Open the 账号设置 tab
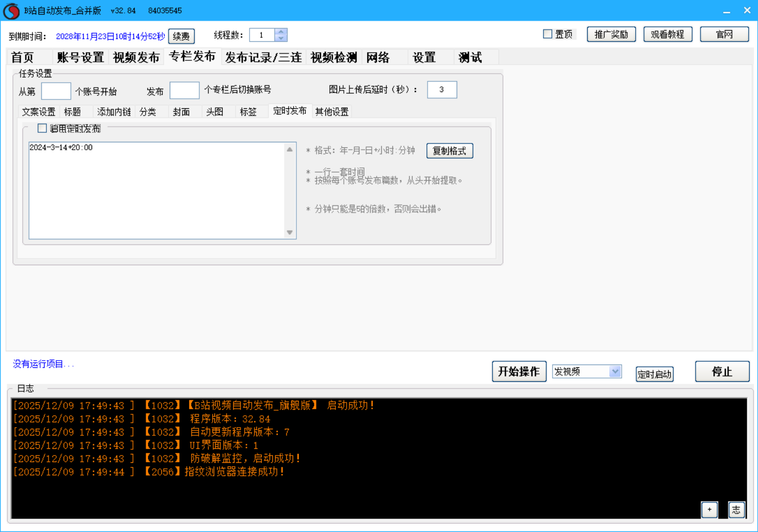Viewport: 758px width, 532px height. tap(80, 57)
